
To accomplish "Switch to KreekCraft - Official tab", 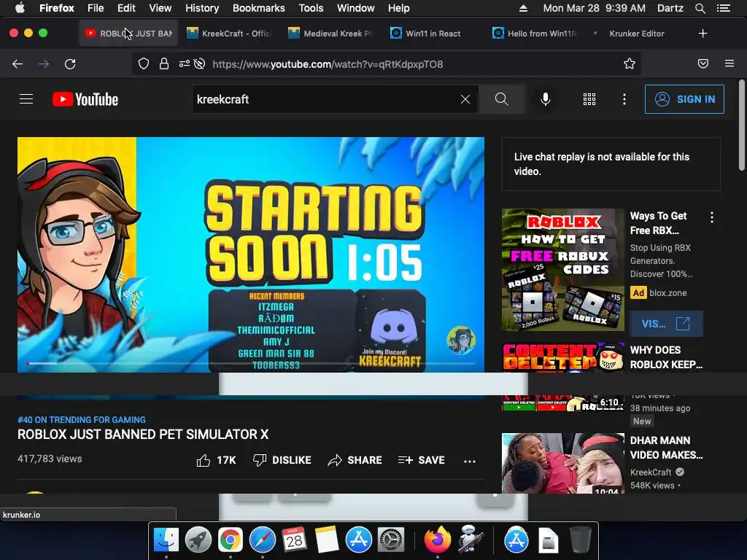I will (x=228, y=34).
